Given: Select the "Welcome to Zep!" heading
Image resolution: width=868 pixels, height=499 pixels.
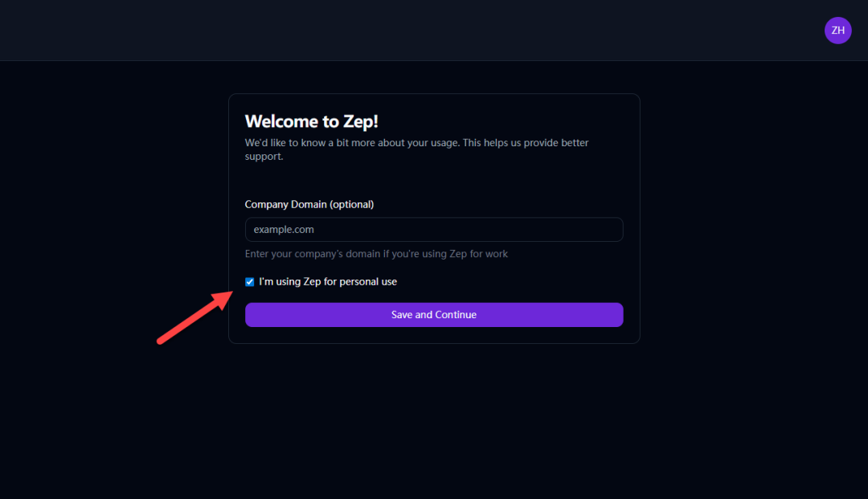Looking at the screenshot, I should click(311, 121).
